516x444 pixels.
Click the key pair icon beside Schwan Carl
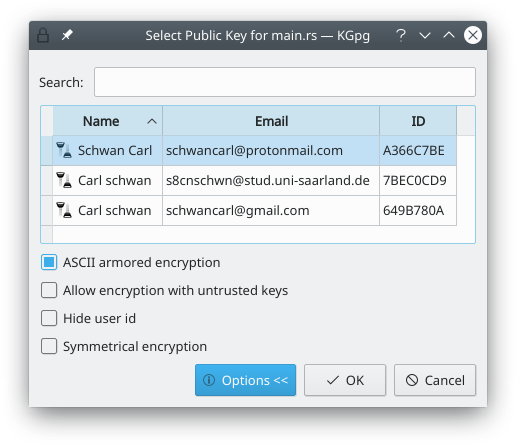pos(64,150)
